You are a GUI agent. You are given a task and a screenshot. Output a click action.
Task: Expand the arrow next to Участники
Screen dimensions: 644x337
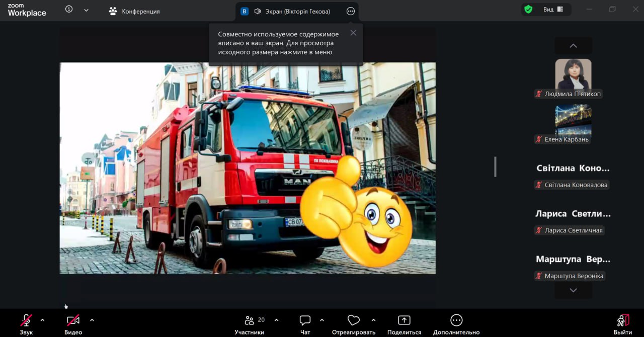pyautogui.click(x=276, y=320)
